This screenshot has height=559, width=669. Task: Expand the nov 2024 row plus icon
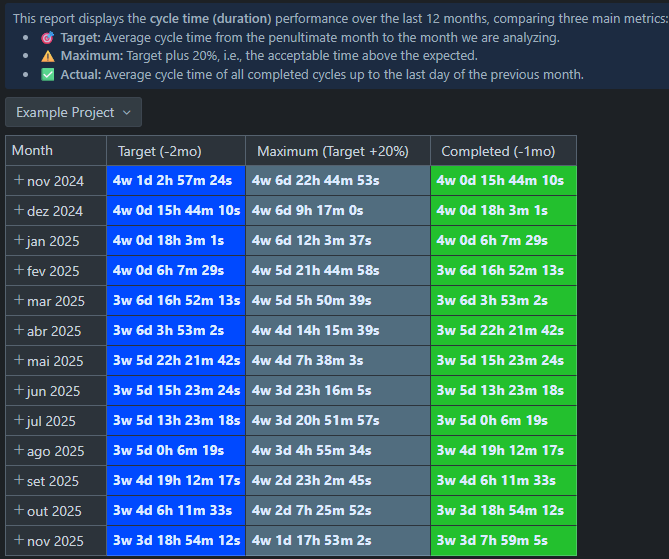(x=18, y=181)
